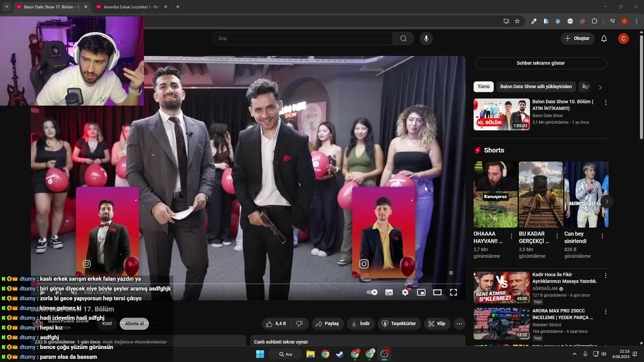This screenshot has height=362, width=644.
Task: Focus the YouTube Ara search field
Action: 303,39
